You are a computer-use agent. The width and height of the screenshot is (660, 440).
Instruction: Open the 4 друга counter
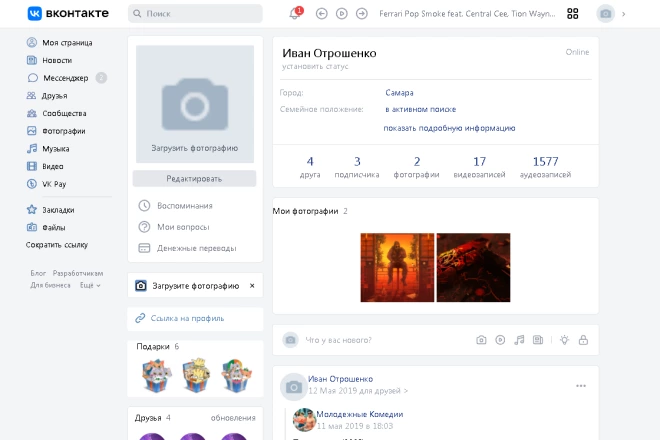310,167
